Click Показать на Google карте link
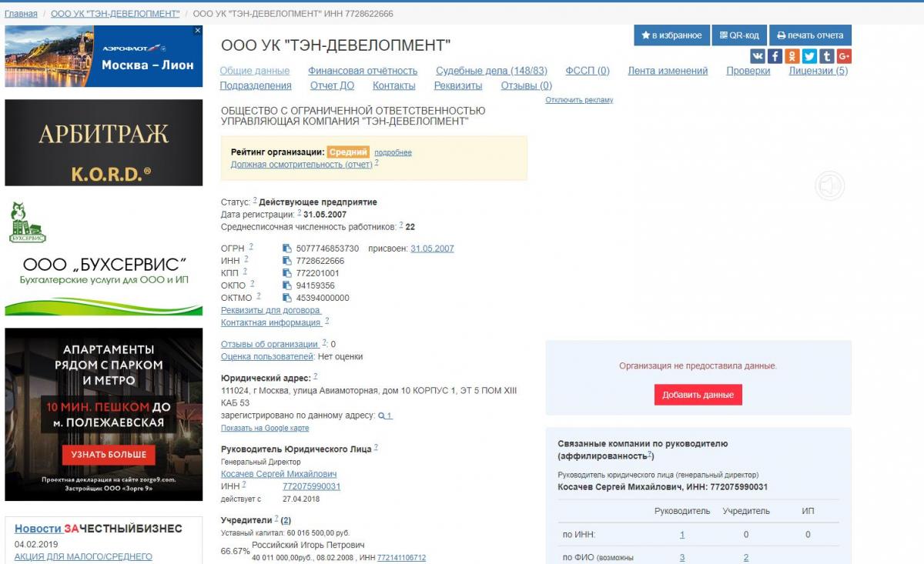The width and height of the screenshot is (924, 564). (265, 428)
